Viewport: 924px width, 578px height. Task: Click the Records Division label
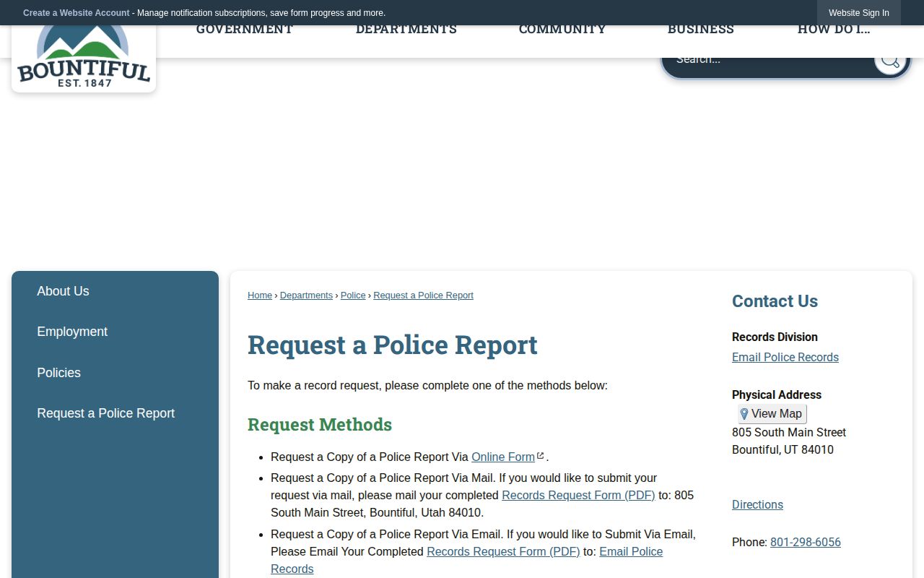pyautogui.click(x=775, y=337)
